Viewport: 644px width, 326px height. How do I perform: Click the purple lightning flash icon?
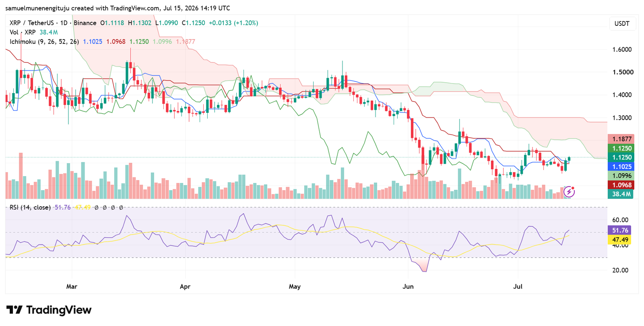pos(569,192)
